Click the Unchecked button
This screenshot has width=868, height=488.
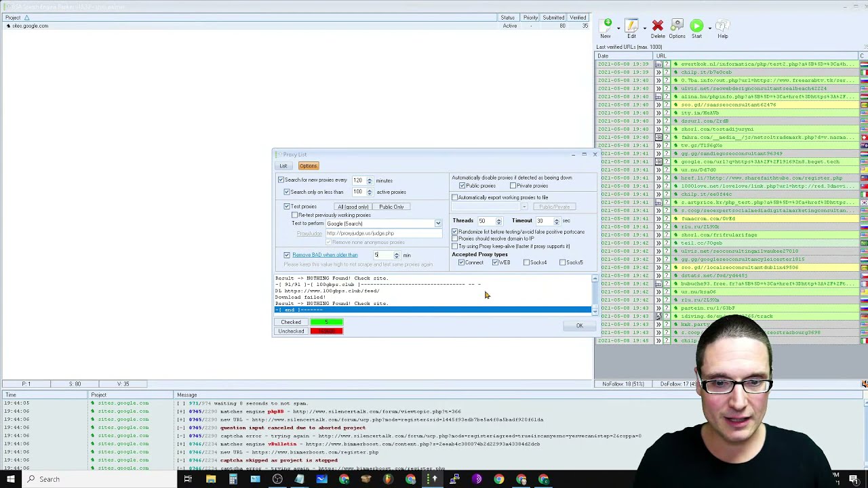(x=291, y=331)
